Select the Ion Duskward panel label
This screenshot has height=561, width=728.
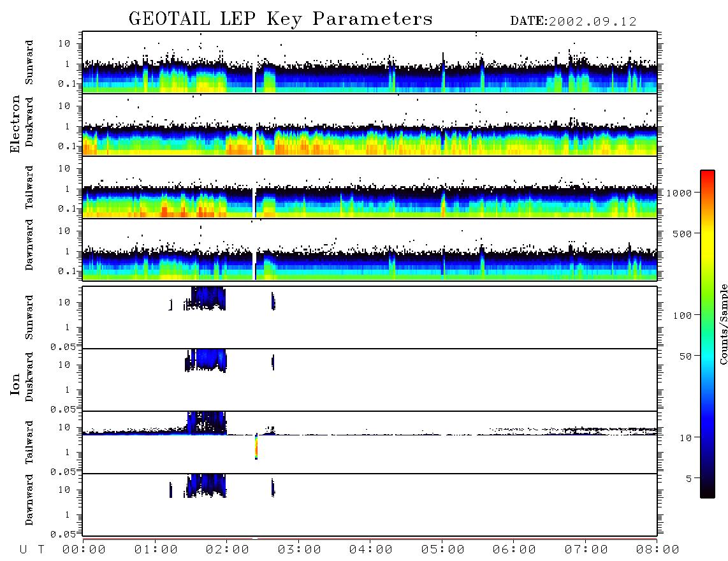click(x=29, y=377)
